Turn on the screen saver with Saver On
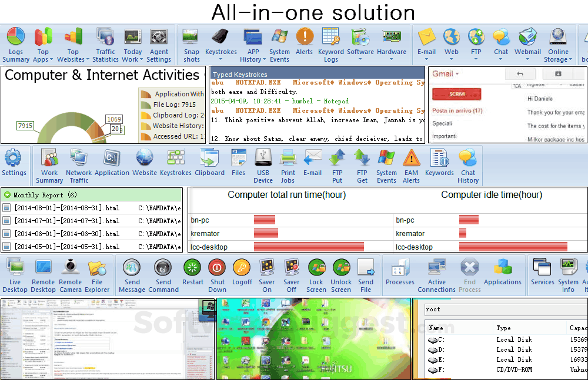588x380 pixels. 266,273
